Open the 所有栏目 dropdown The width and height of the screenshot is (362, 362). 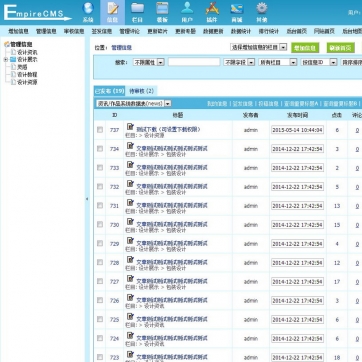278,62
